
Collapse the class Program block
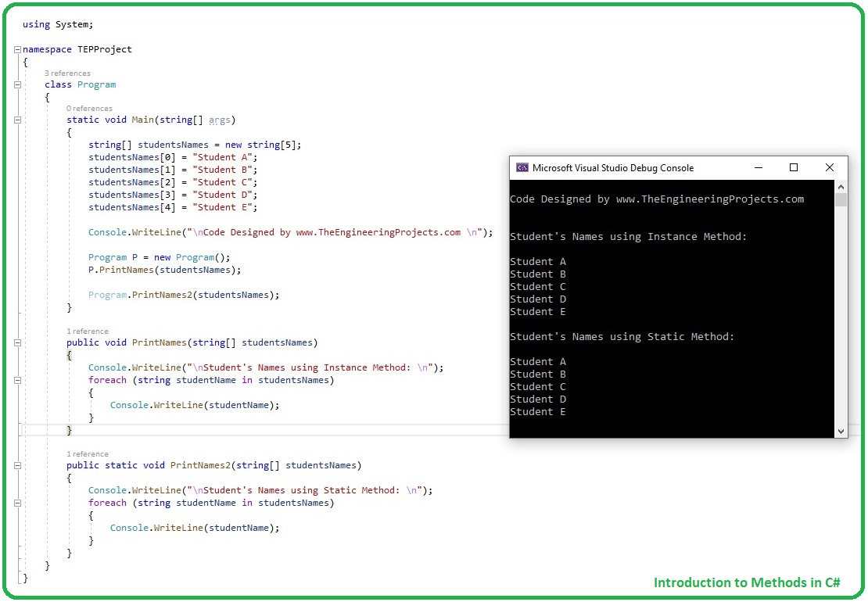coord(17,85)
